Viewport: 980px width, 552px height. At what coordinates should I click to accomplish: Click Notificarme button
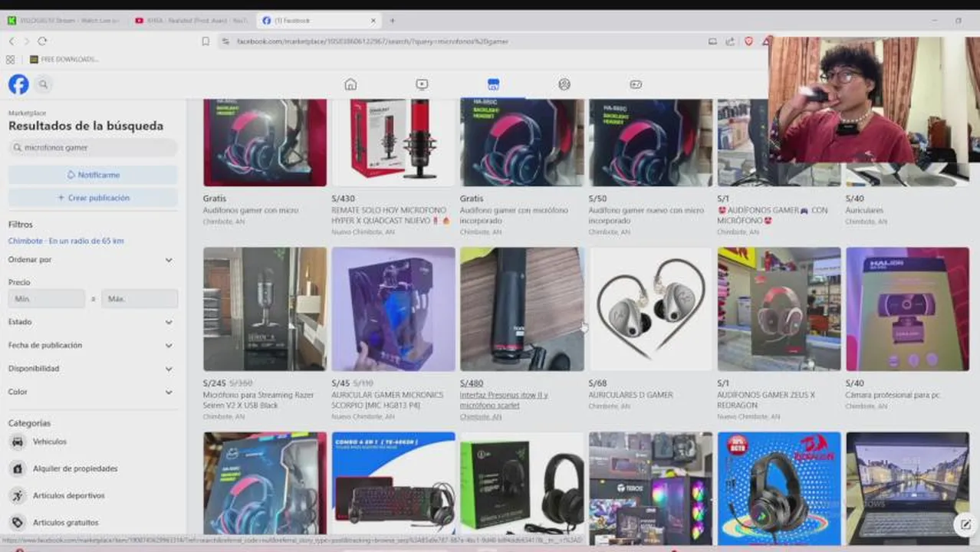pyautogui.click(x=93, y=175)
